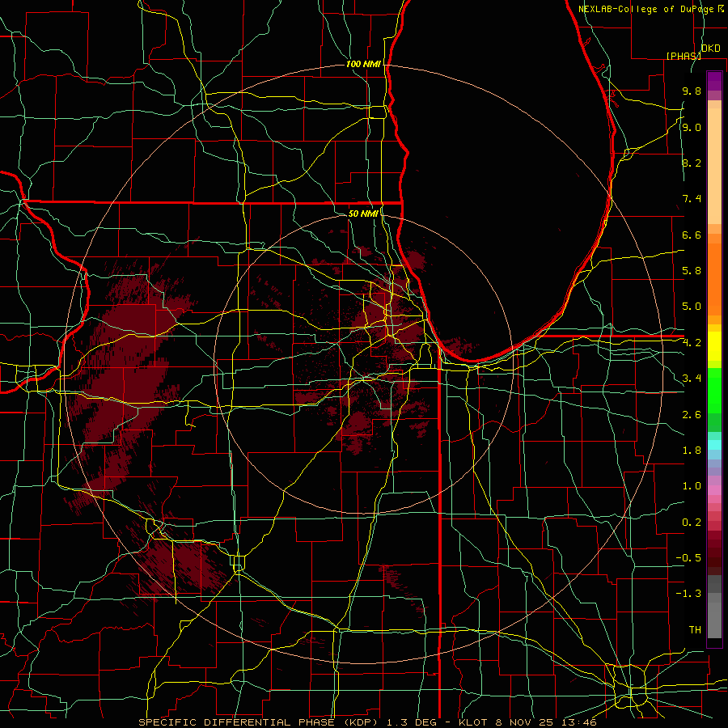
Task: Select the 1.8 value on the color scale
Action: (692, 451)
